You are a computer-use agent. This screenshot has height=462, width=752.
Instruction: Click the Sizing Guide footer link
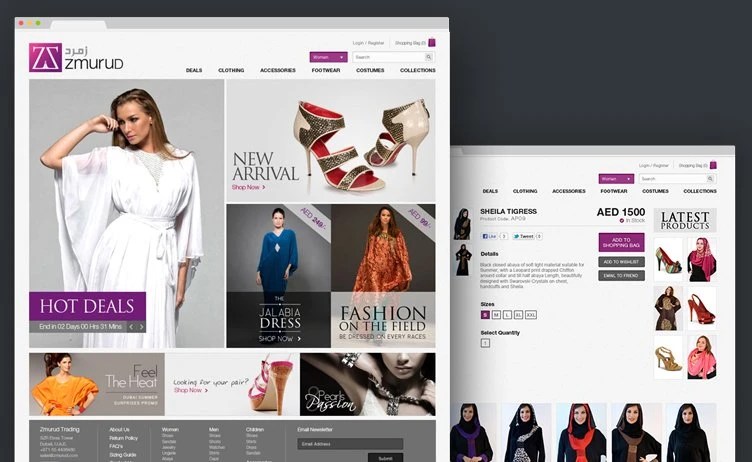tap(123, 454)
